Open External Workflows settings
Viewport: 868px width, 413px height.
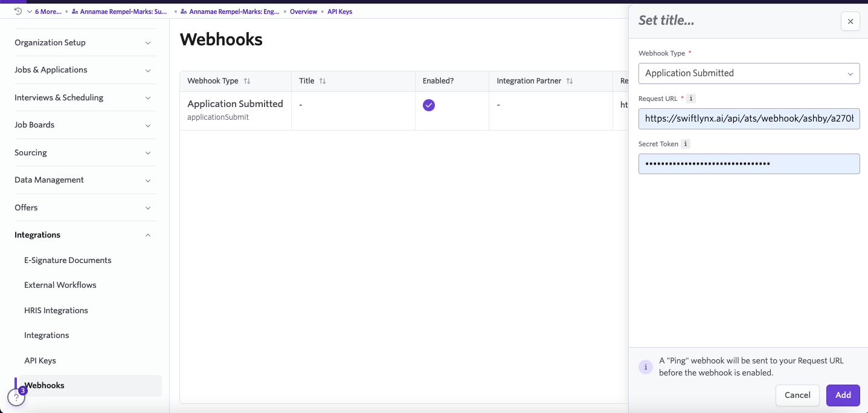tap(60, 285)
